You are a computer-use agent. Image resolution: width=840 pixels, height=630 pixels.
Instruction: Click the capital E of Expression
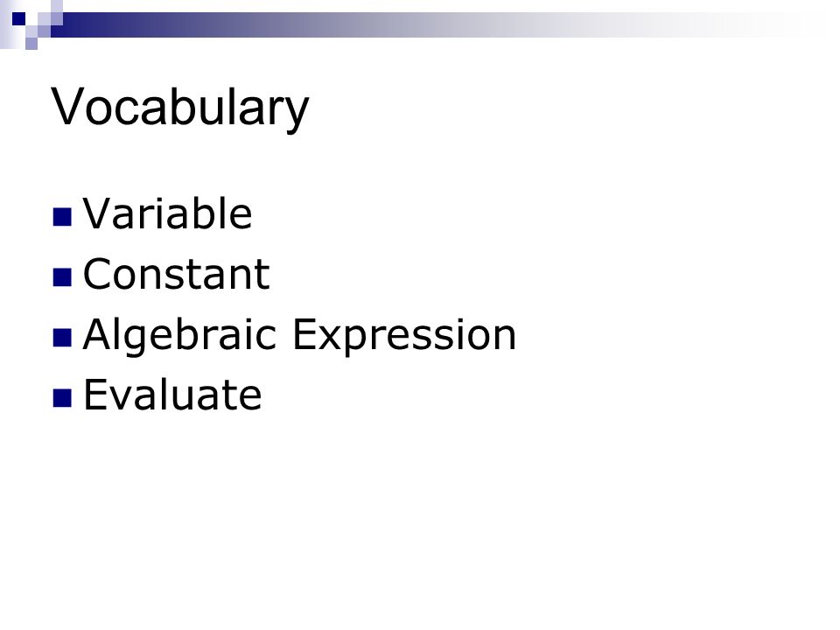pos(304,334)
